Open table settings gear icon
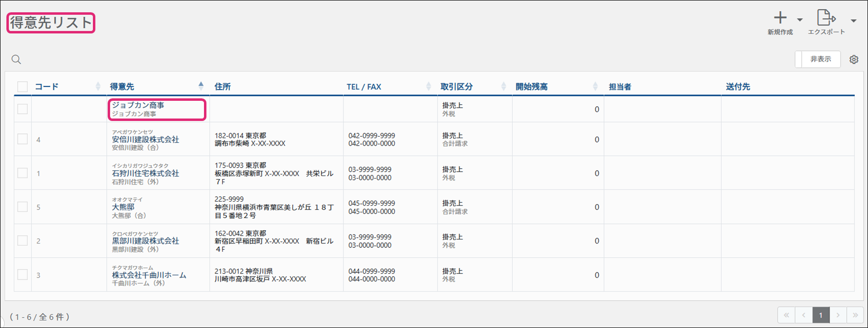 (x=854, y=60)
